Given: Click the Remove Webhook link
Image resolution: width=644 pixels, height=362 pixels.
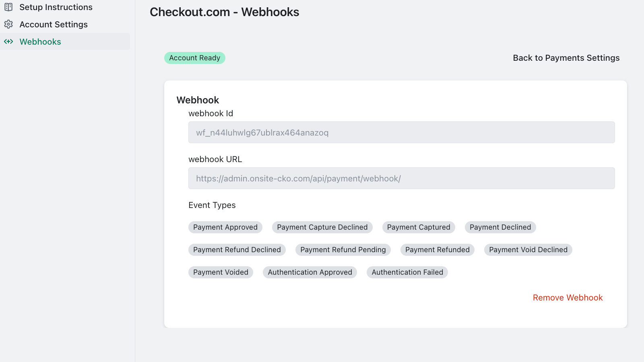Looking at the screenshot, I should (568, 298).
